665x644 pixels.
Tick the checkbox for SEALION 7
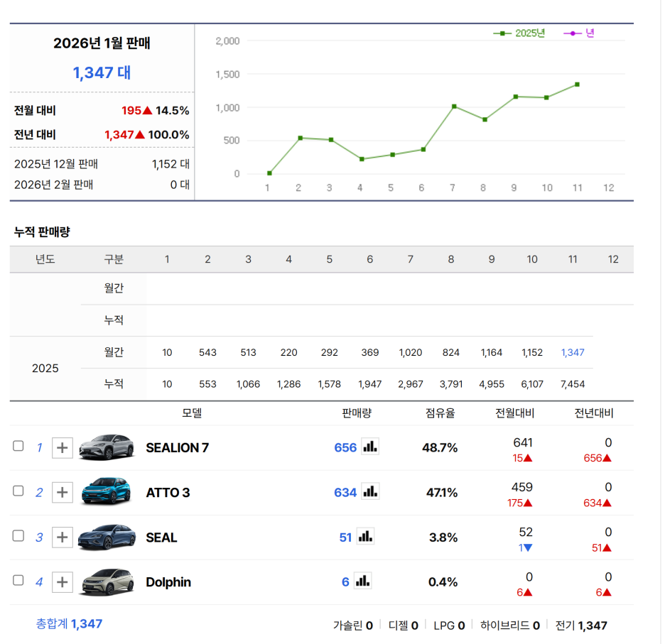tap(18, 446)
